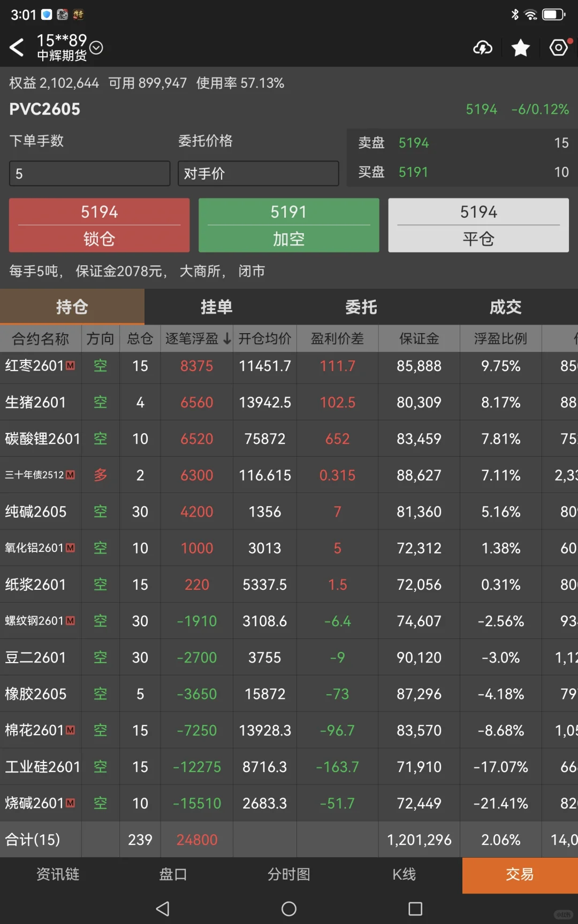The image size is (578, 924).
Task: Expand the account 15**89 dropdown chevron
Action: click(96, 48)
